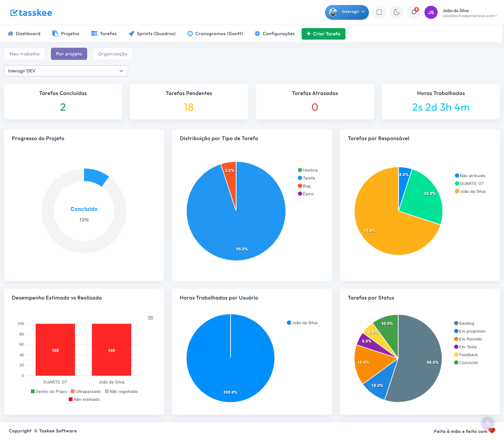The width and height of the screenshot is (504, 440).
Task: Click Horas Trabalhadas 2s 2d 3h 4m
Action: (441, 107)
